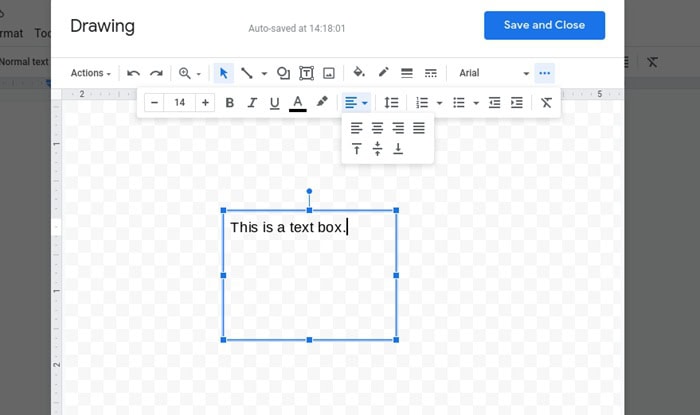
Task: Click inside 'This is a text box.' text
Action: 288,227
